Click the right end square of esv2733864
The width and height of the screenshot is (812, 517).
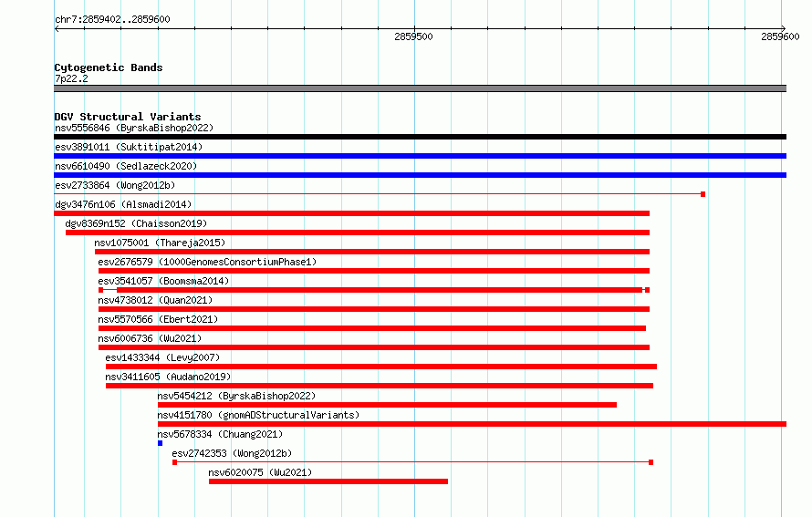coord(703,194)
